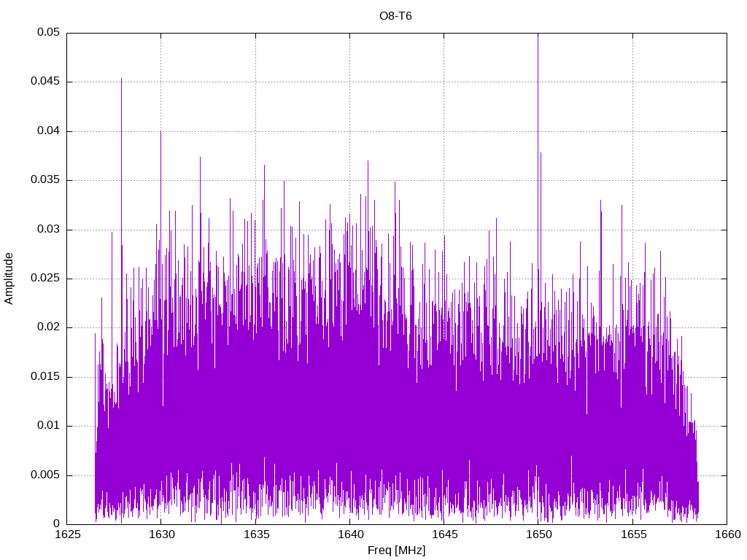Select the 0.005 y-axis tick label

coord(45,475)
